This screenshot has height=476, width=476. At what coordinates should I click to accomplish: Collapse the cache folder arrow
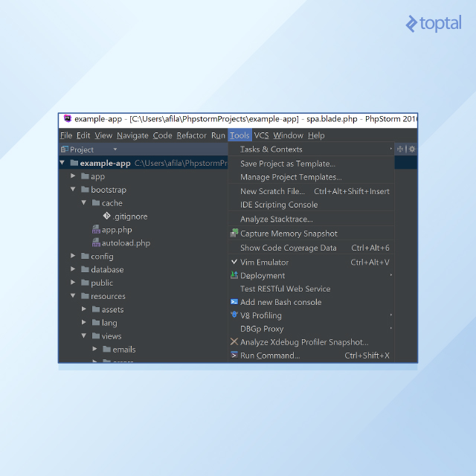pyautogui.click(x=84, y=202)
